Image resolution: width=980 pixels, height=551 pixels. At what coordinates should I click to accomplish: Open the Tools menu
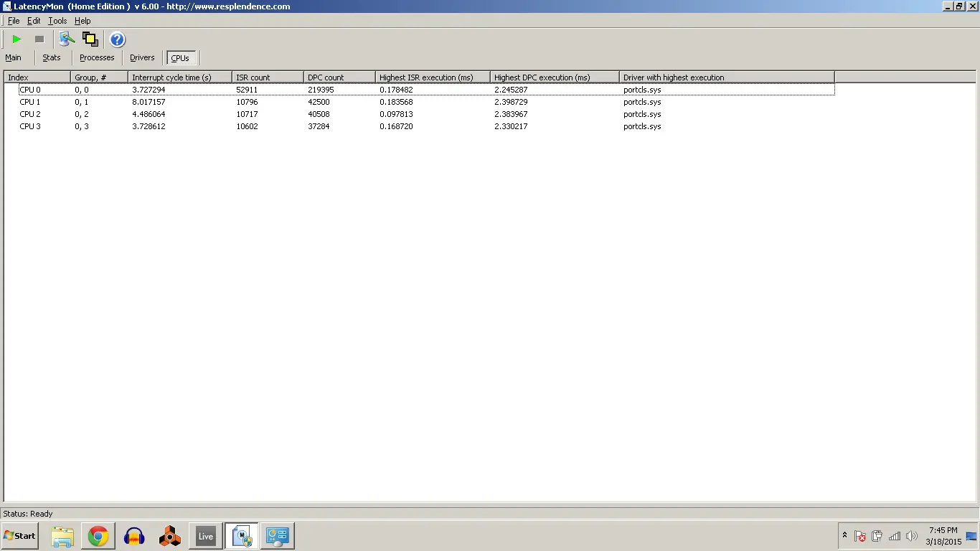coord(57,21)
